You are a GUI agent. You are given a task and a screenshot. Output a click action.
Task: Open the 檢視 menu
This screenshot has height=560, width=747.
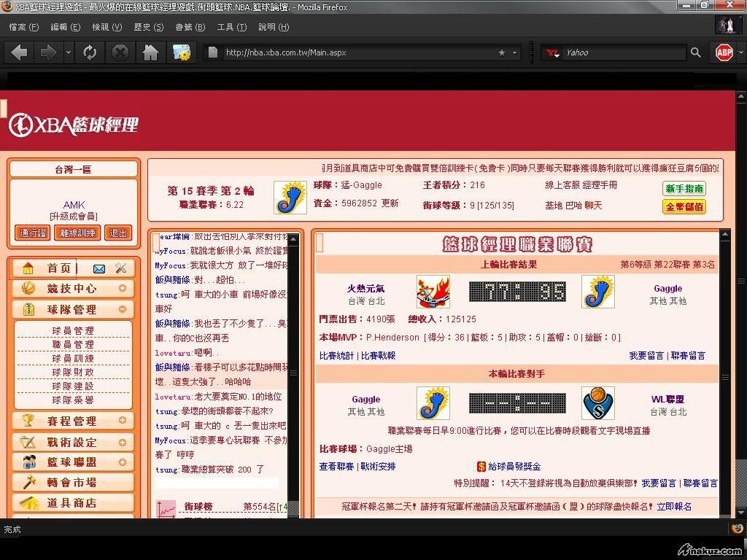click(107, 27)
